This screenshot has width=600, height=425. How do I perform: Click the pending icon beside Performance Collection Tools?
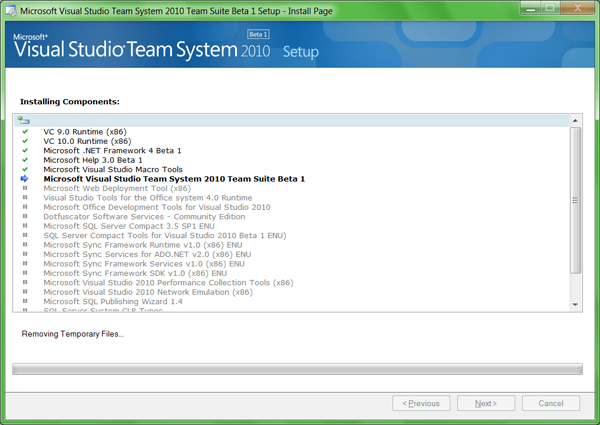[x=25, y=282]
